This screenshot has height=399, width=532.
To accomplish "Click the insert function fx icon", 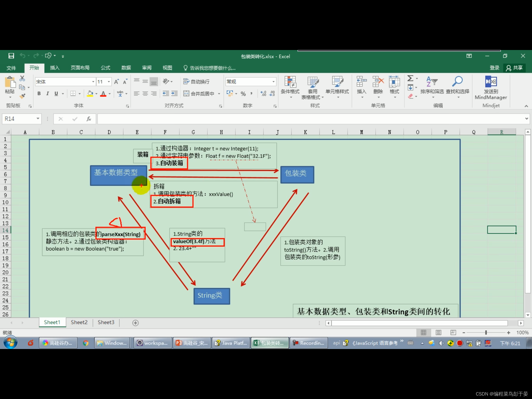I will click(89, 119).
